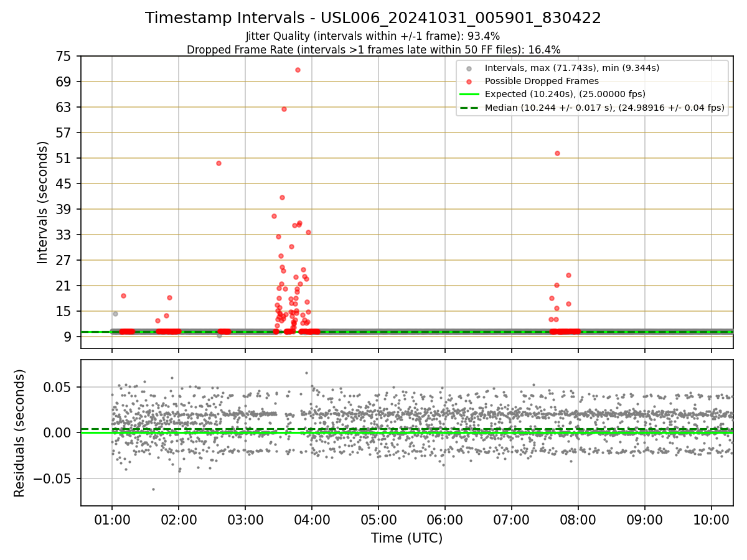Select the Dropped Frame Rate 16.4% line

pyautogui.click(x=373, y=50)
